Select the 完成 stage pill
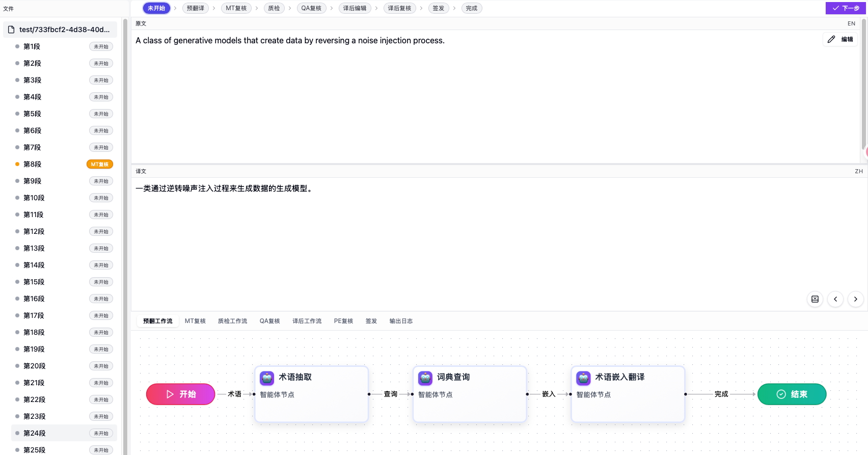This screenshot has height=455, width=868. tap(472, 8)
